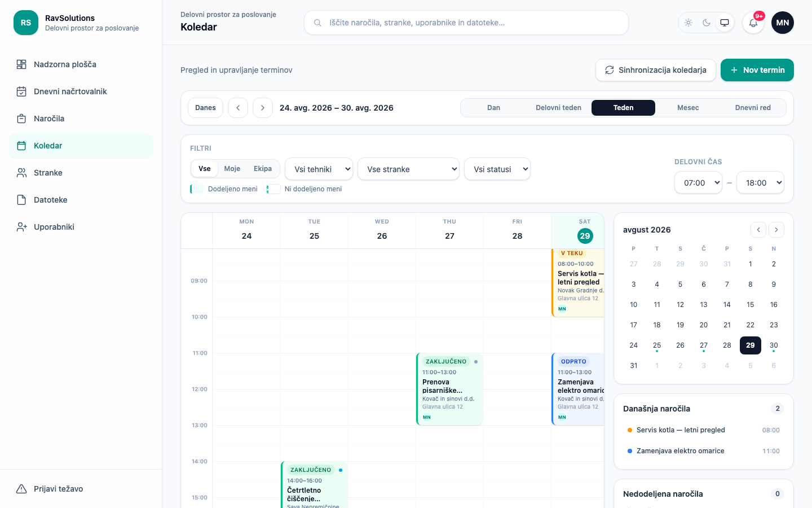Switch to system theme

(725, 23)
